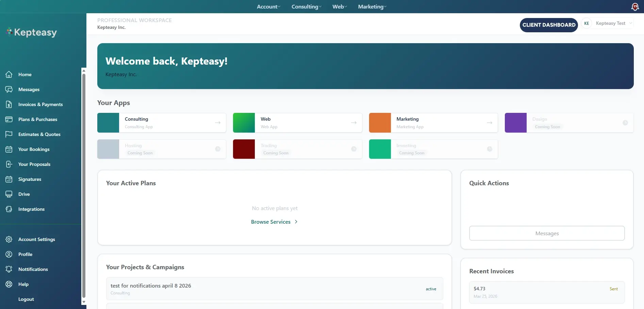The height and width of the screenshot is (309, 644).
Task: Click the Account Settings gear icon
Action: tap(9, 239)
